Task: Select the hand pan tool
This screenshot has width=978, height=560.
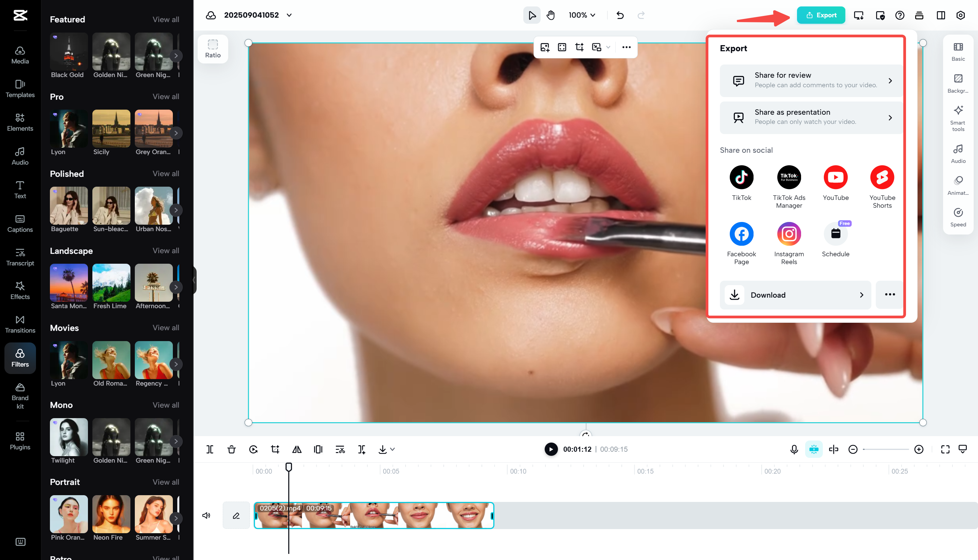Action: click(x=550, y=15)
